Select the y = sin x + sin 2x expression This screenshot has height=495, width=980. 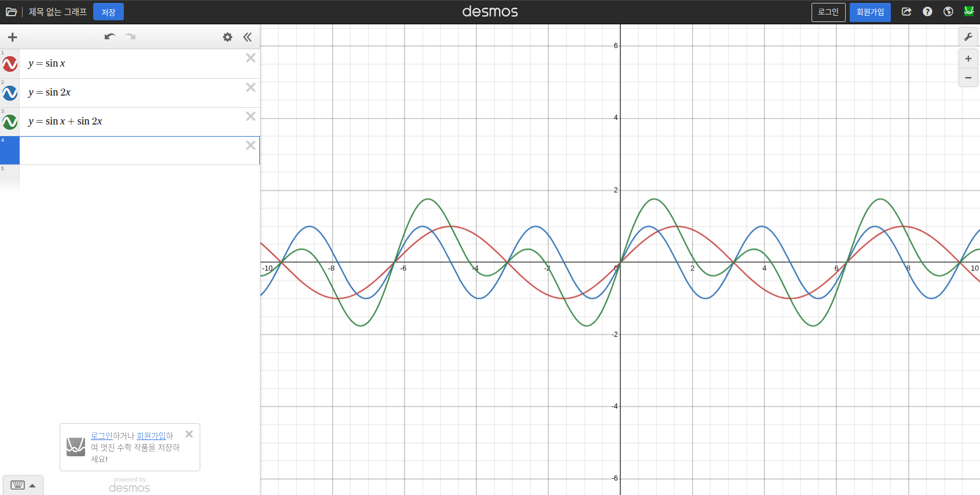pyautogui.click(x=65, y=122)
